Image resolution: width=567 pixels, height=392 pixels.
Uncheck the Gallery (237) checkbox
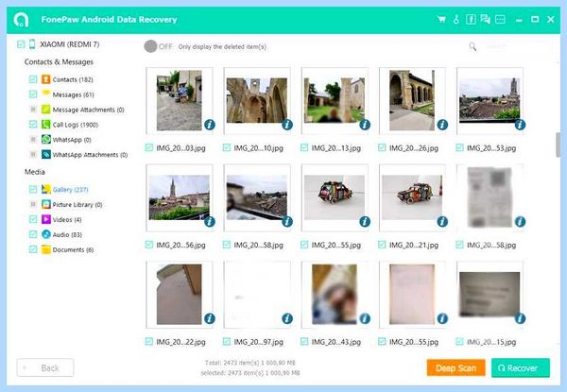tap(33, 189)
